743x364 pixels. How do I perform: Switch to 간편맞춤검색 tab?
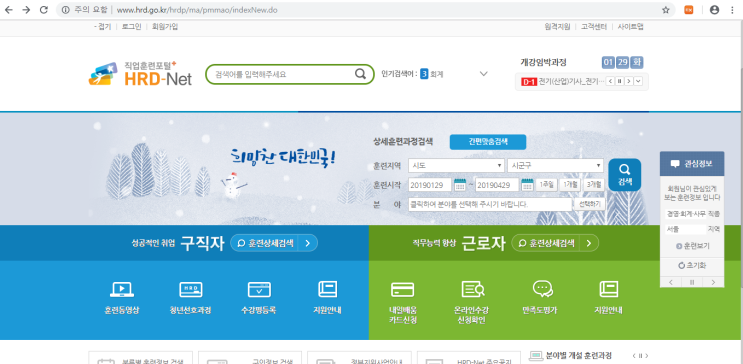(x=488, y=142)
